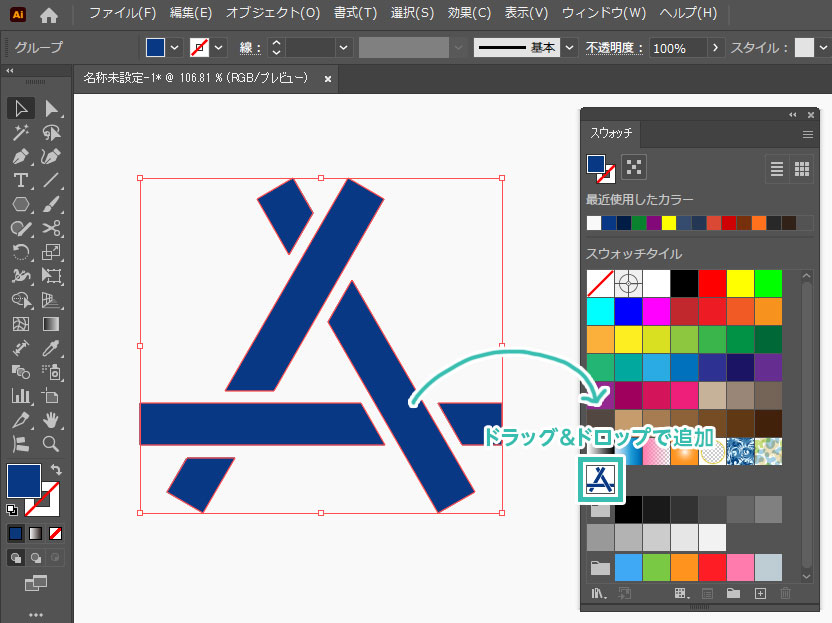This screenshot has width=832, height=623.
Task: Open the オブジェクト(O) menu
Action: point(273,14)
